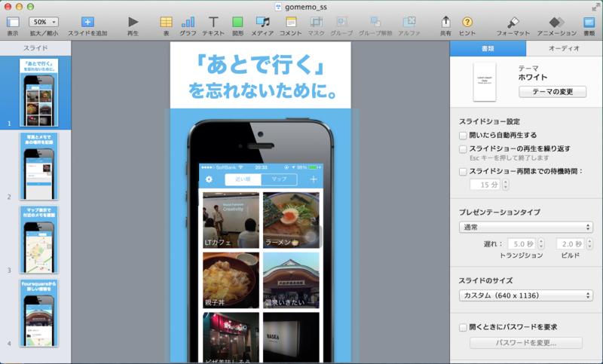Switch to the オーディオ tab

[x=564, y=48]
